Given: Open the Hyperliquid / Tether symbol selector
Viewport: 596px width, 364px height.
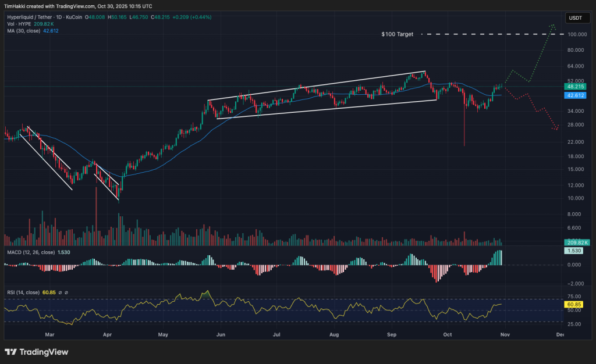Looking at the screenshot, I should point(29,17).
